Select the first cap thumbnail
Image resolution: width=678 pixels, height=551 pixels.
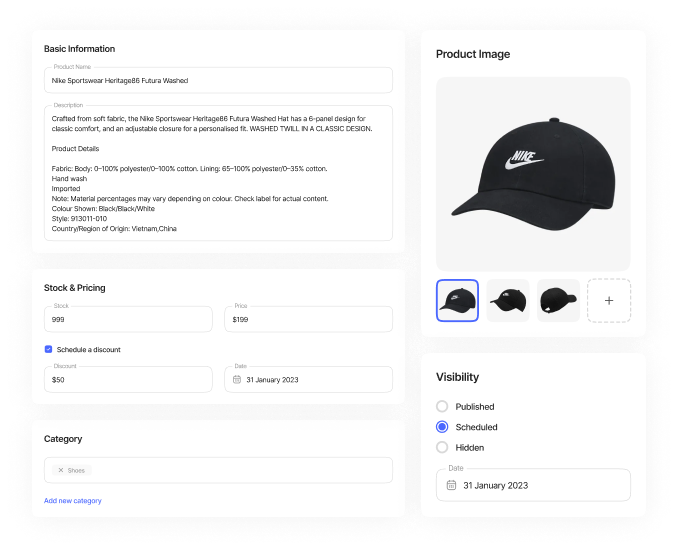[x=457, y=301]
